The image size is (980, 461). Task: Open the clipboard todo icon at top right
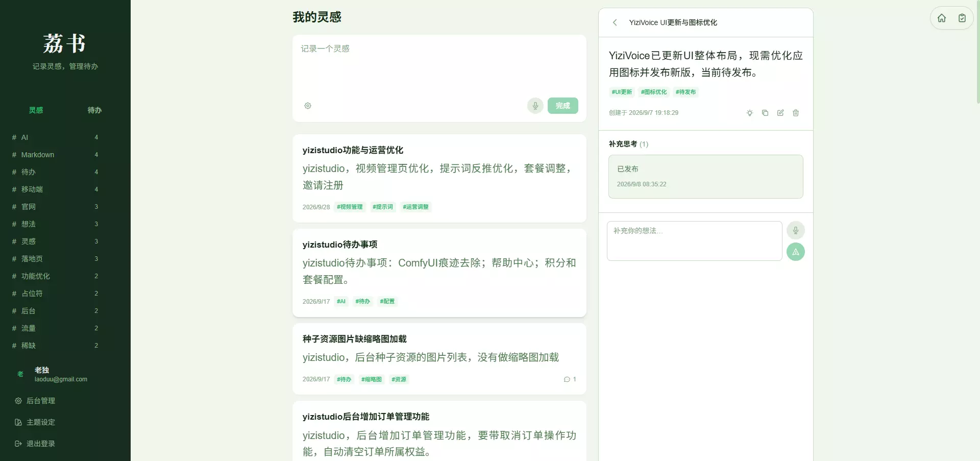pos(962,18)
